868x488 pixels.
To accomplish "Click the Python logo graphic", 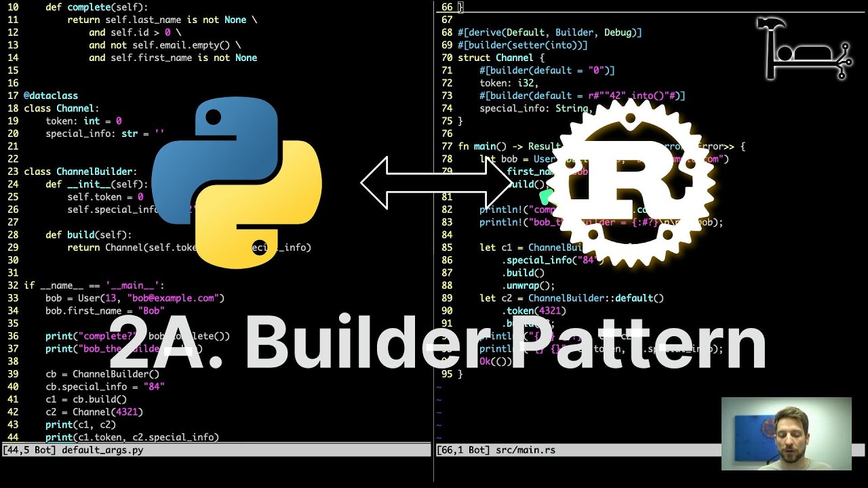I will [x=236, y=182].
